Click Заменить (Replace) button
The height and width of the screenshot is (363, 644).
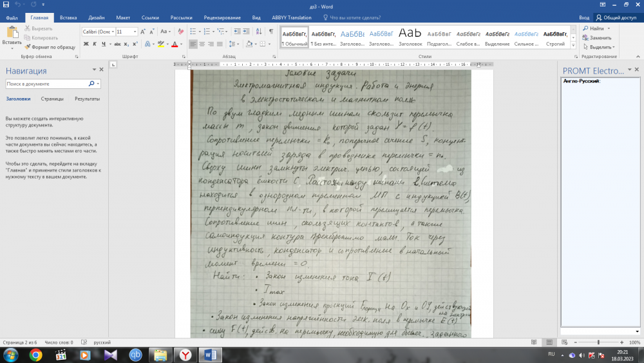(597, 38)
